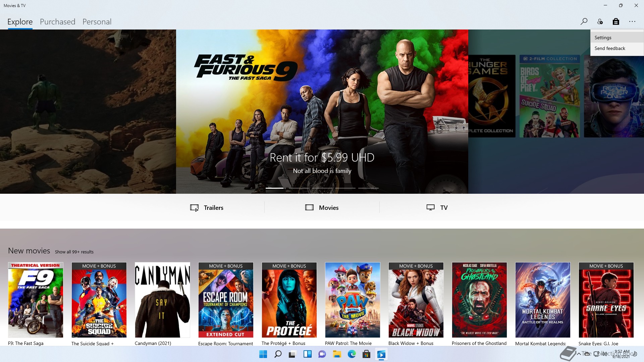Select first carousel slide indicator
This screenshot has height=362, width=644.
coord(274,188)
